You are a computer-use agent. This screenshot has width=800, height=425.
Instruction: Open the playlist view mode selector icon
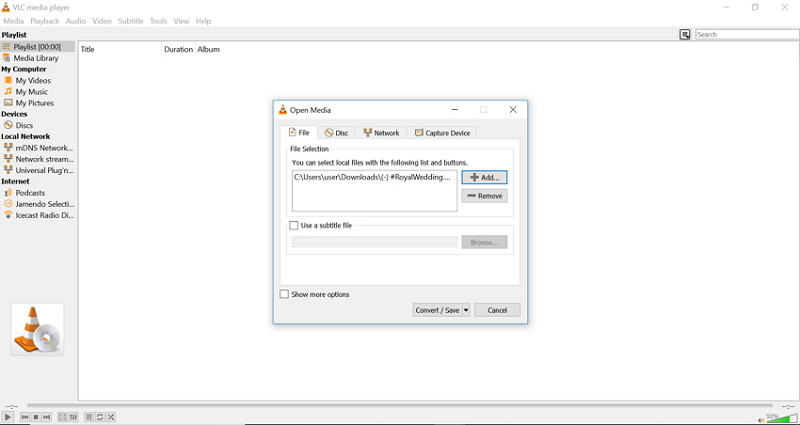(685, 35)
